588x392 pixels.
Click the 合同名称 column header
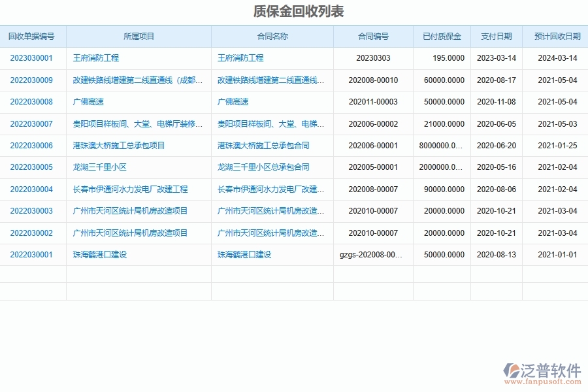[x=272, y=37]
